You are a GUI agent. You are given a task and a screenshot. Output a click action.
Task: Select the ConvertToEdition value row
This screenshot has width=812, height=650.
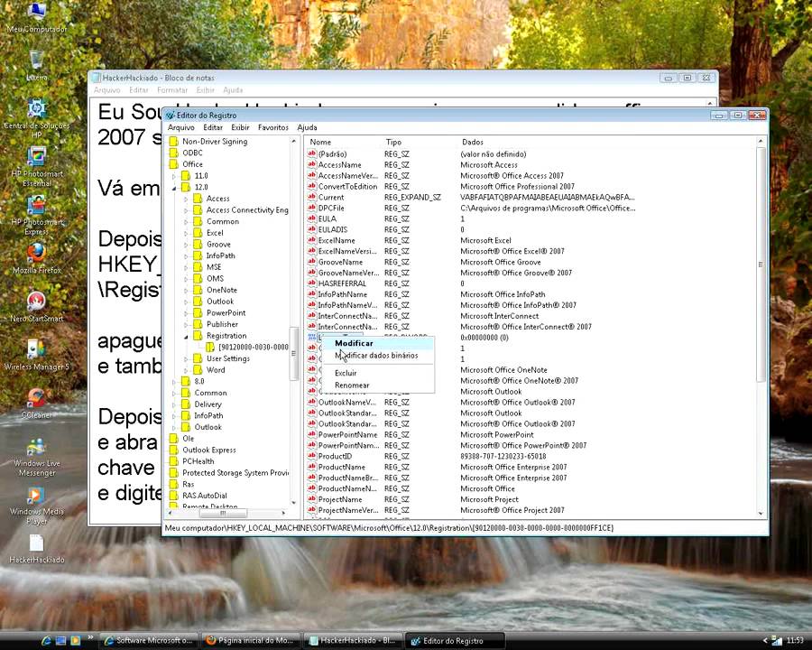click(x=530, y=186)
